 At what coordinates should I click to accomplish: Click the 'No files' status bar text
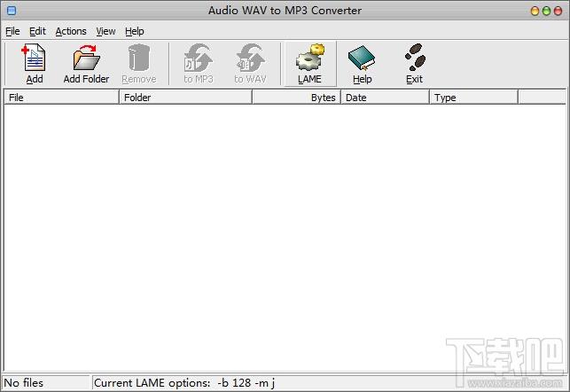click(24, 383)
